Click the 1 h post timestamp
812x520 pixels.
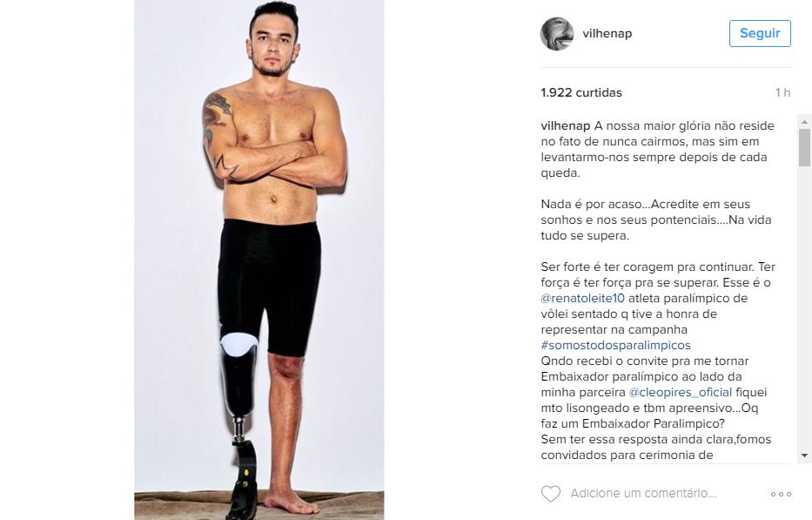pyautogui.click(x=782, y=93)
